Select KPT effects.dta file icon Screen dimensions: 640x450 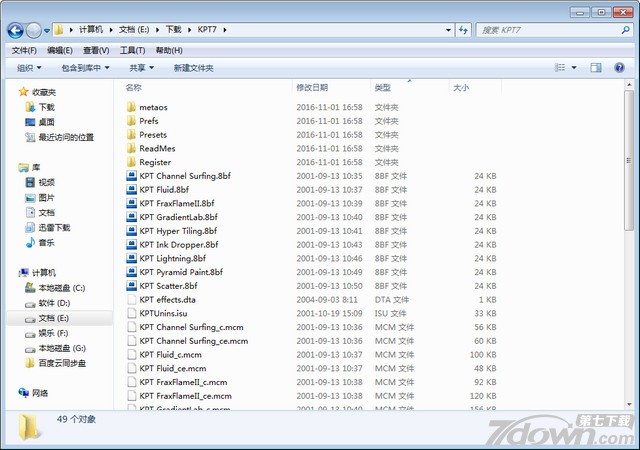131,299
